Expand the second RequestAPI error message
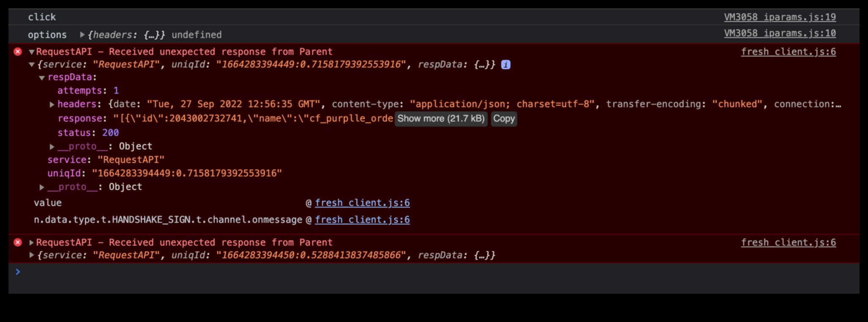This screenshot has width=868, height=322. (x=32, y=243)
